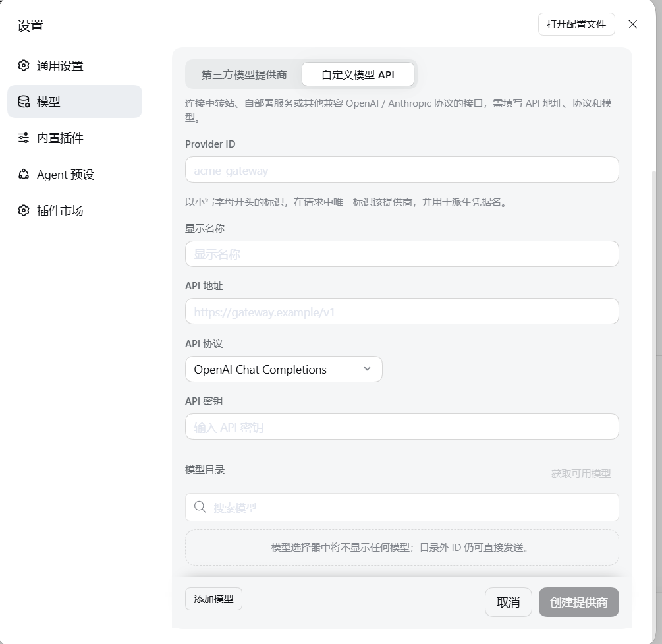Image resolution: width=662 pixels, height=644 pixels.
Task: Open the 通用设置 section
Action: click(x=74, y=65)
